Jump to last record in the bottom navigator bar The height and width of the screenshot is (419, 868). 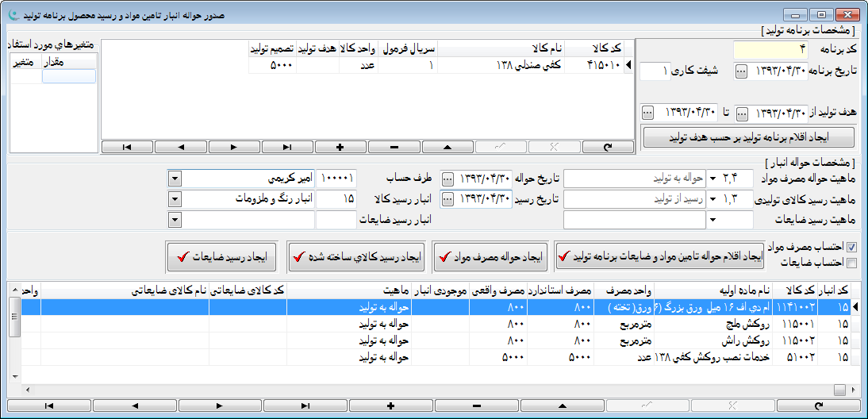[305, 406]
